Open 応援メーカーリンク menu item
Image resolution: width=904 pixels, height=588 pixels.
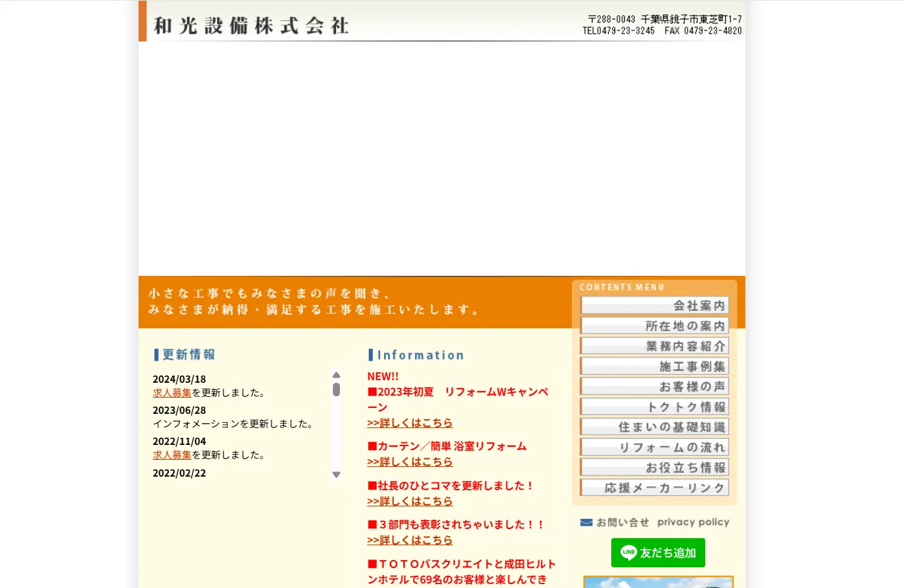coord(654,488)
